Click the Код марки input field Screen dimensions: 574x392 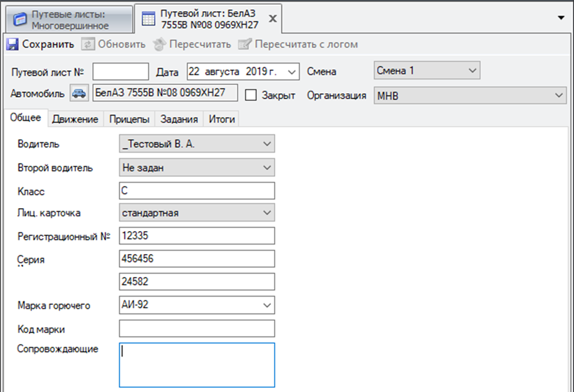[197, 328]
